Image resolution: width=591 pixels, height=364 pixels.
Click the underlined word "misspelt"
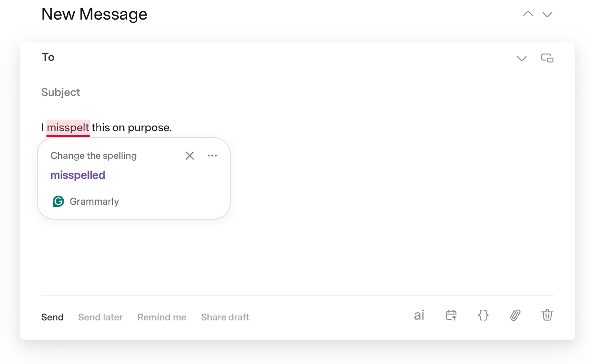tap(68, 128)
